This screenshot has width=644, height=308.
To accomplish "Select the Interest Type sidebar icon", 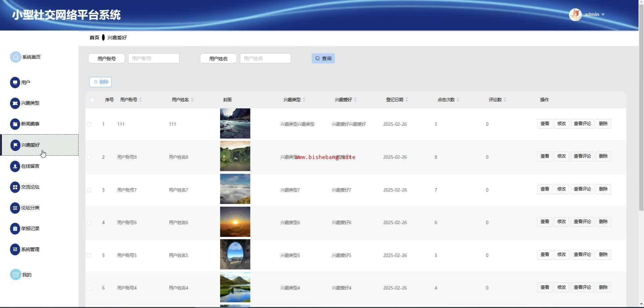I will (15, 103).
